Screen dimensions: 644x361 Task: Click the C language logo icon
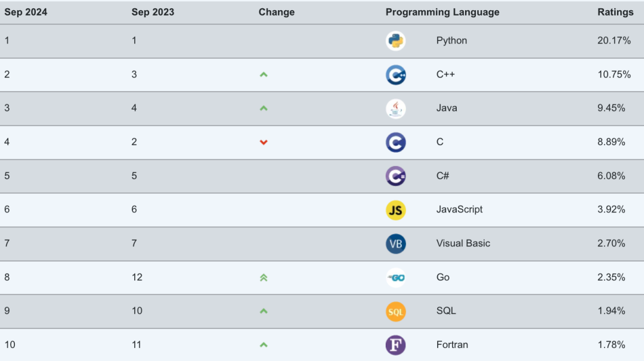(x=395, y=142)
